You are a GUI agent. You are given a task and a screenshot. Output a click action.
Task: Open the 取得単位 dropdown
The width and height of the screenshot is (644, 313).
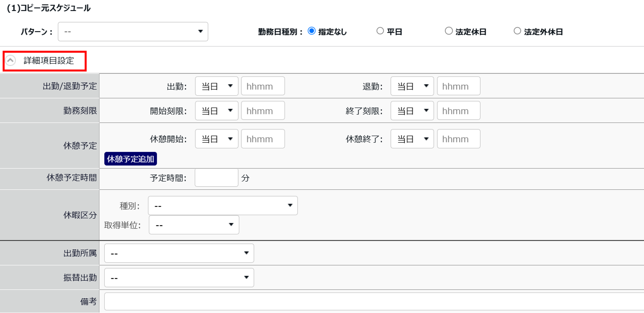point(194,225)
